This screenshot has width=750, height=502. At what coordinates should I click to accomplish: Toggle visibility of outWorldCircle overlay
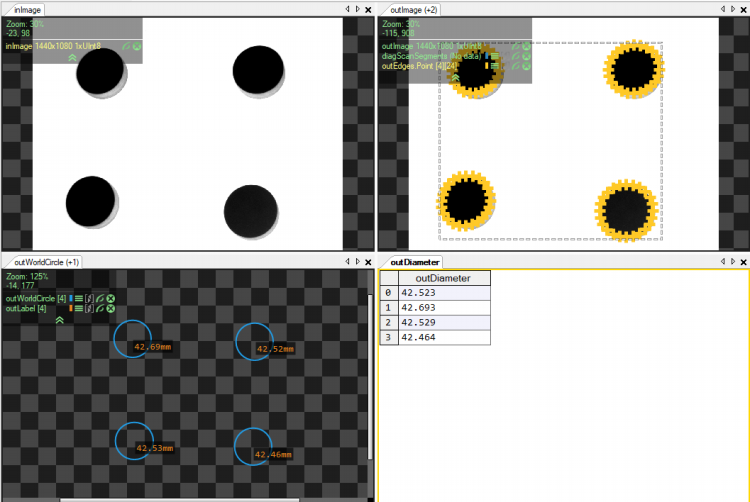pyautogui.click(x=100, y=298)
